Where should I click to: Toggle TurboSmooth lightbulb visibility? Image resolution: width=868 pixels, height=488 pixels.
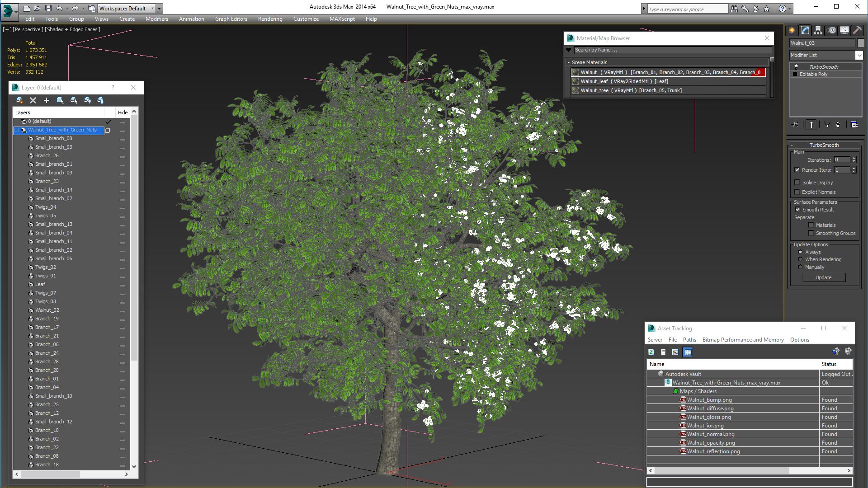coord(796,67)
